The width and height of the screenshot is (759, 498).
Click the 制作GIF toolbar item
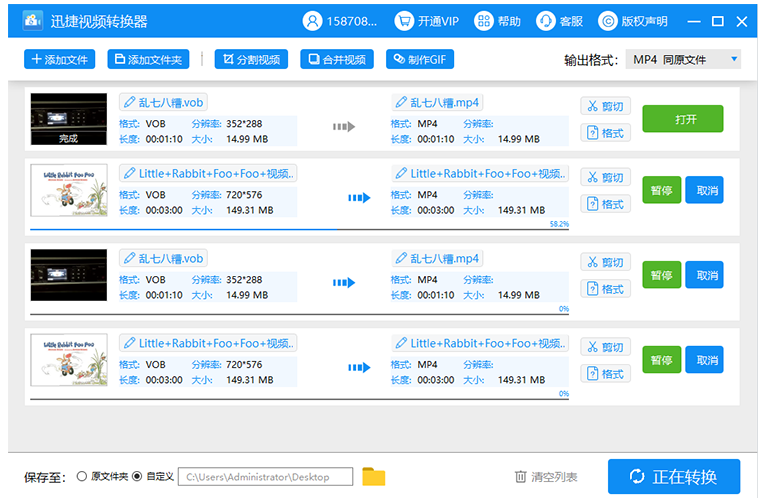(x=420, y=60)
